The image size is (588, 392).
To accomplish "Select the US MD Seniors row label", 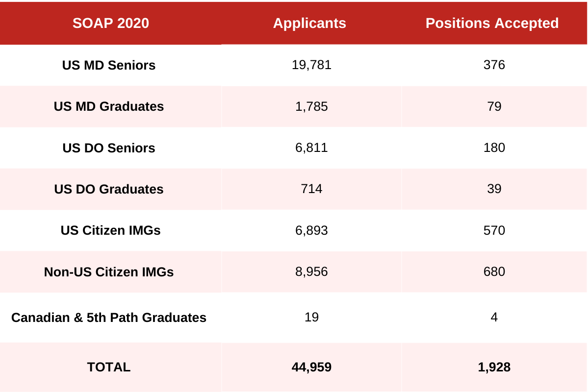I will tap(109, 65).
